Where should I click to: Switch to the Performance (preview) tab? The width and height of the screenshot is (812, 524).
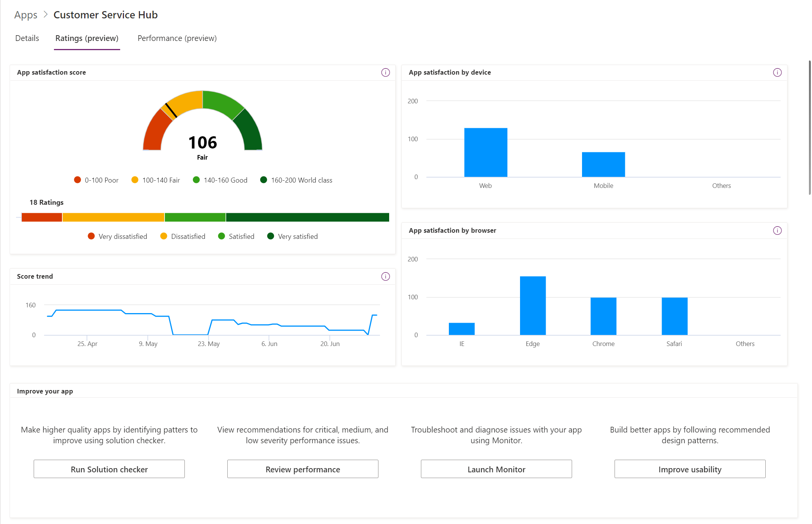coord(176,37)
